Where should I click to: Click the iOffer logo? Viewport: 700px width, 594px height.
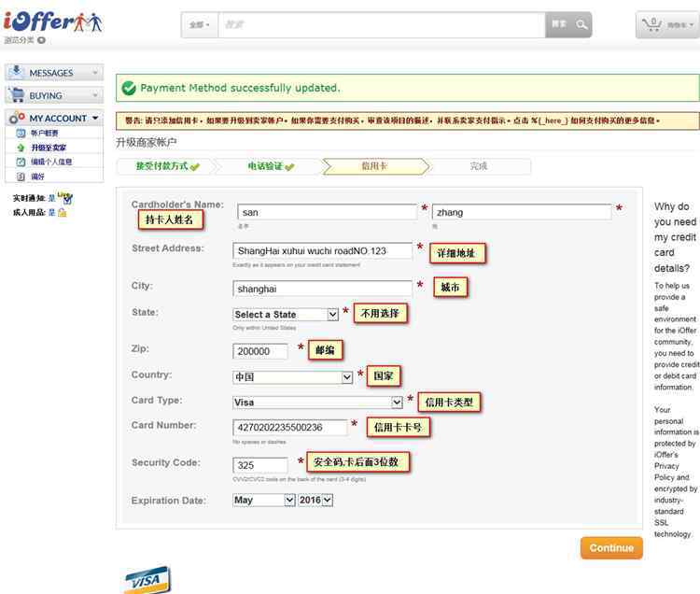click(x=52, y=22)
